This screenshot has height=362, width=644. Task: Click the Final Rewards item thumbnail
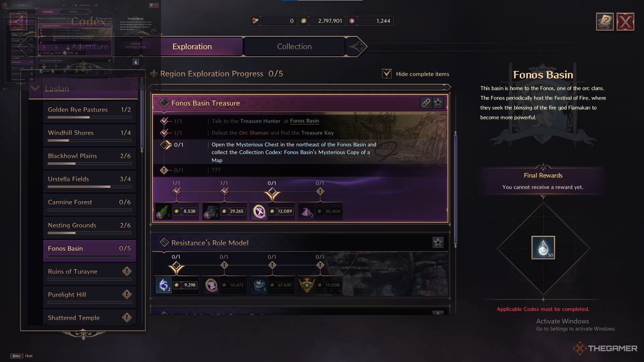[543, 247]
